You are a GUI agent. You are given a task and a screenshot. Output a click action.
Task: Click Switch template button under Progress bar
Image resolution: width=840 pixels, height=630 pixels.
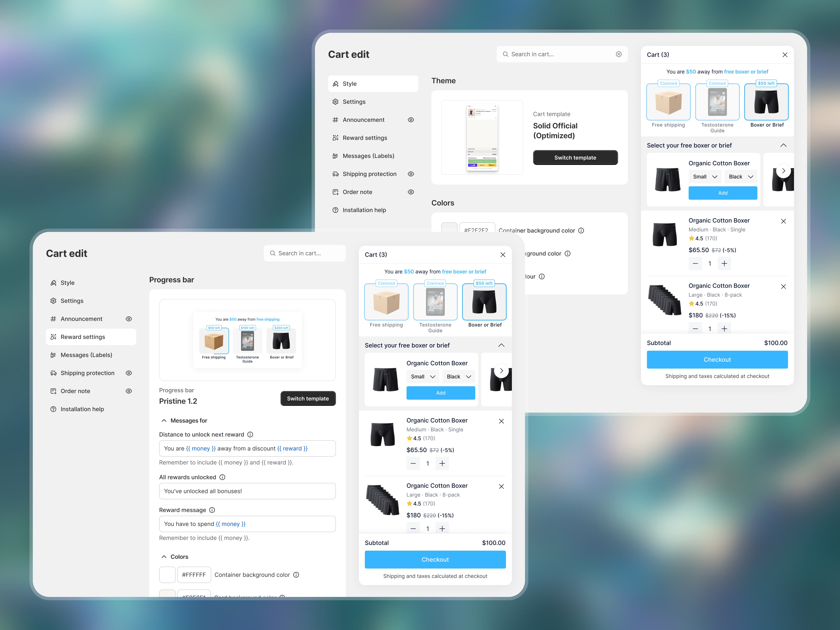point(308,398)
